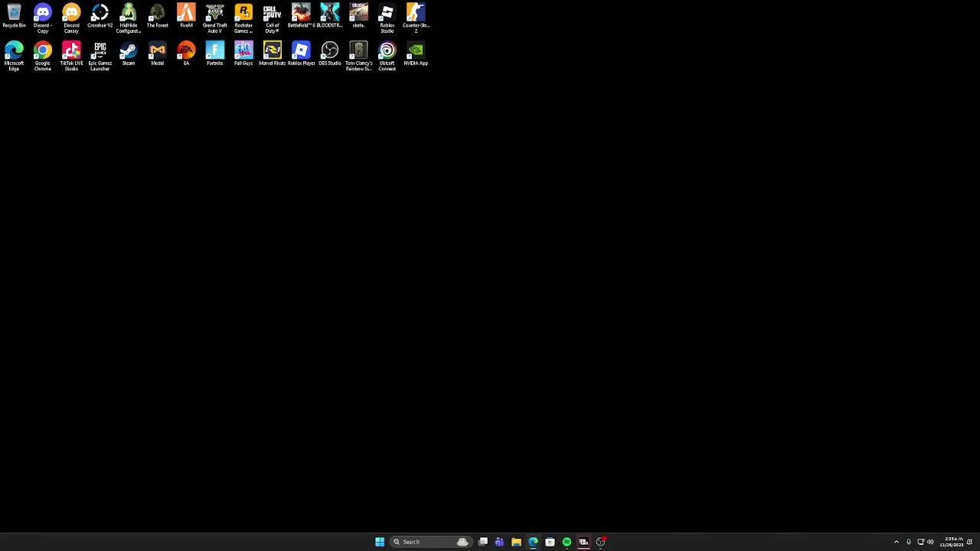Select the Microsoft Edge desktop shortcut
Viewport: 980px width, 551px height.
pyautogui.click(x=14, y=57)
